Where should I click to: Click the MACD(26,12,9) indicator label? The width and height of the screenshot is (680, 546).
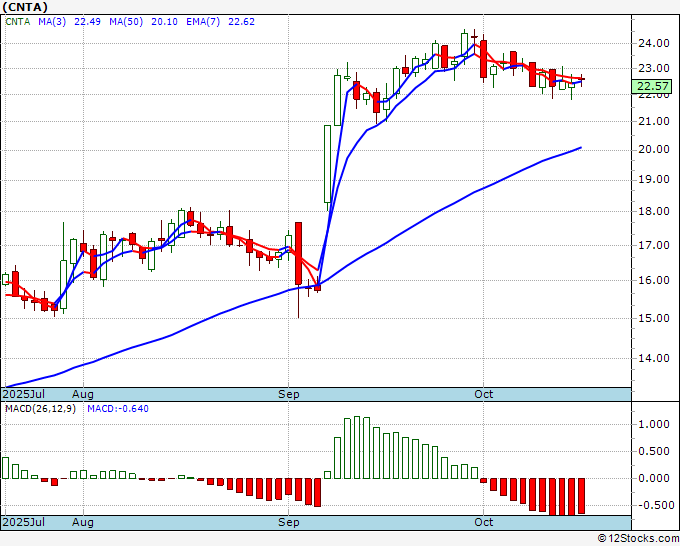click(40, 409)
